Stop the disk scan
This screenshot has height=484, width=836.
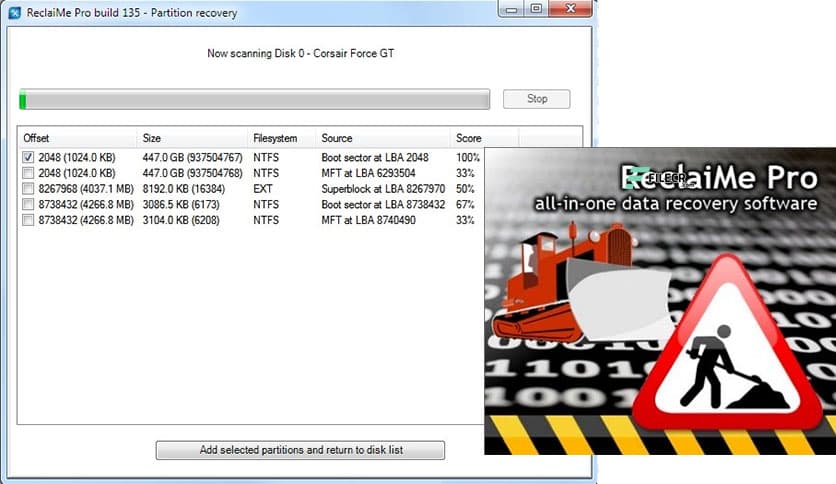(536, 99)
